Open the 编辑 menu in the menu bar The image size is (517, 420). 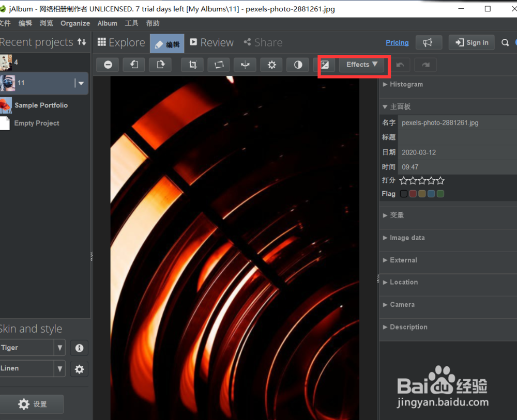25,23
